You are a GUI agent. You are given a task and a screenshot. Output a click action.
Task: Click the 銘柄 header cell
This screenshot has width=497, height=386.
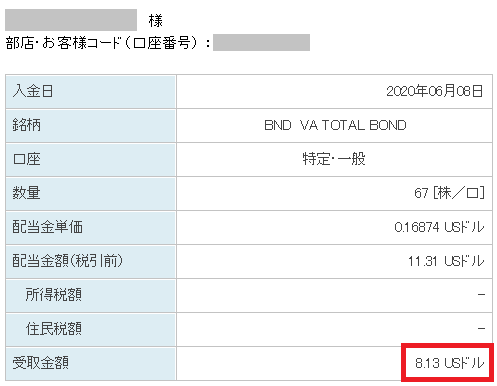click(91, 126)
